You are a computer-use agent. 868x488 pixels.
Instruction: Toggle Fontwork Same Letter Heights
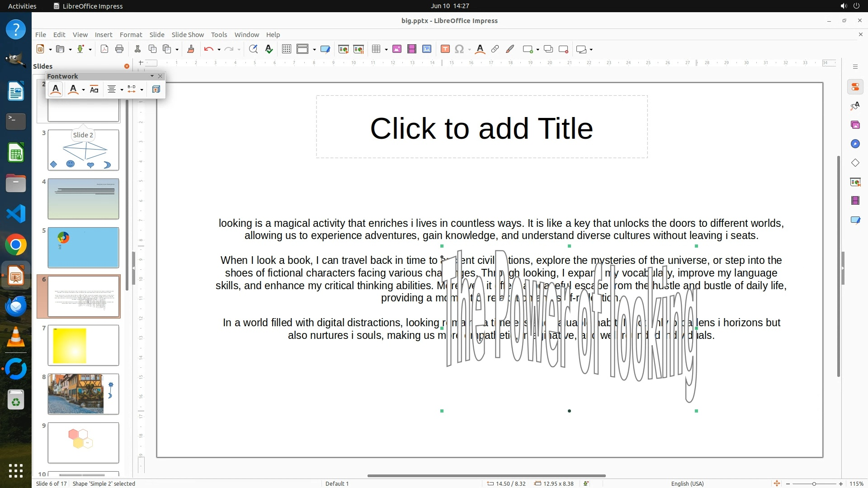point(94,89)
